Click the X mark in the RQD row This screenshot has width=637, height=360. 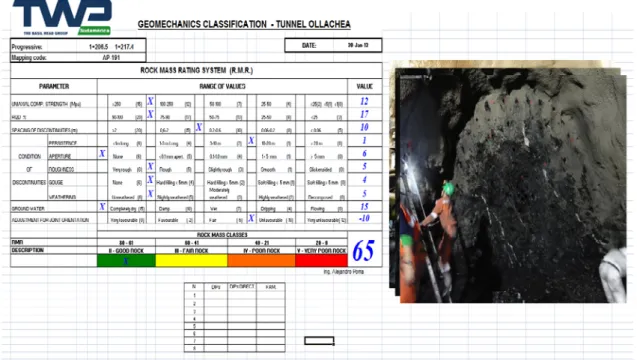150,114
